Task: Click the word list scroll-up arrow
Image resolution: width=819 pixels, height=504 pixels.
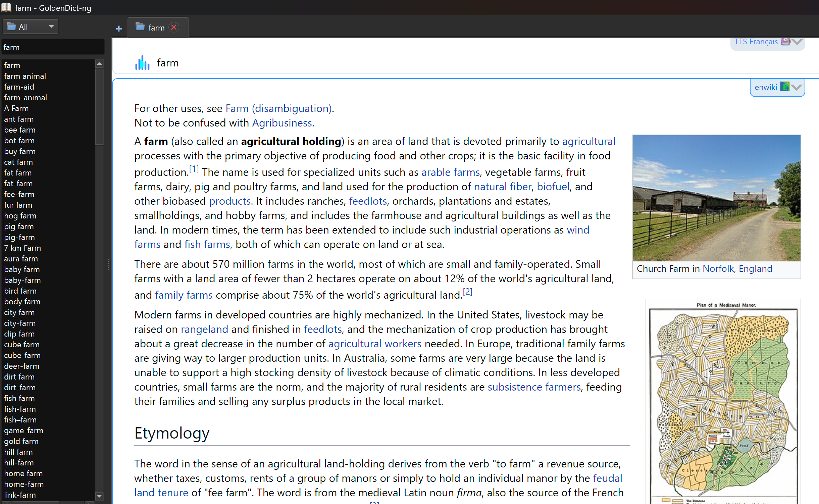Action: (x=99, y=64)
